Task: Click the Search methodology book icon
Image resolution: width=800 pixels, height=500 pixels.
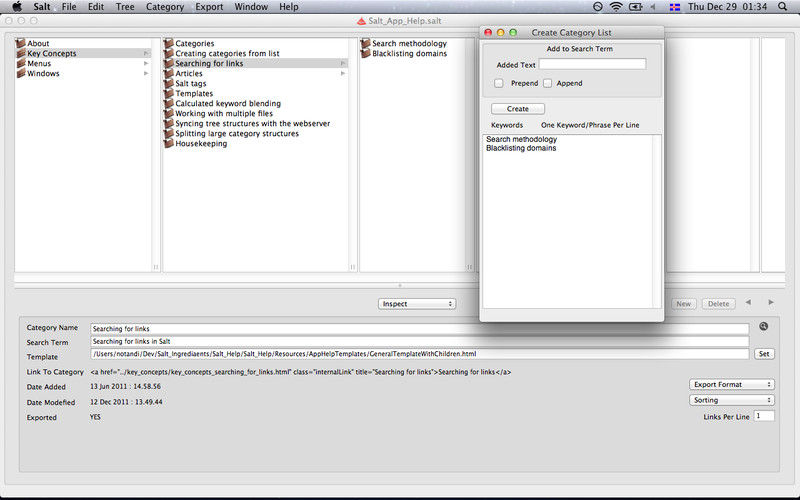Action: (x=365, y=43)
